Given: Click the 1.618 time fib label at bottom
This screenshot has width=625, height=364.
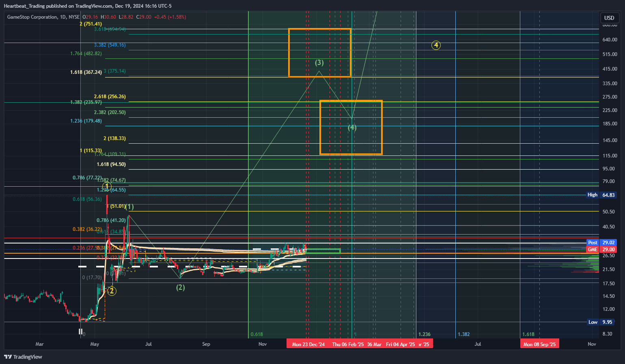Looking at the screenshot, I should pyautogui.click(x=528, y=334).
